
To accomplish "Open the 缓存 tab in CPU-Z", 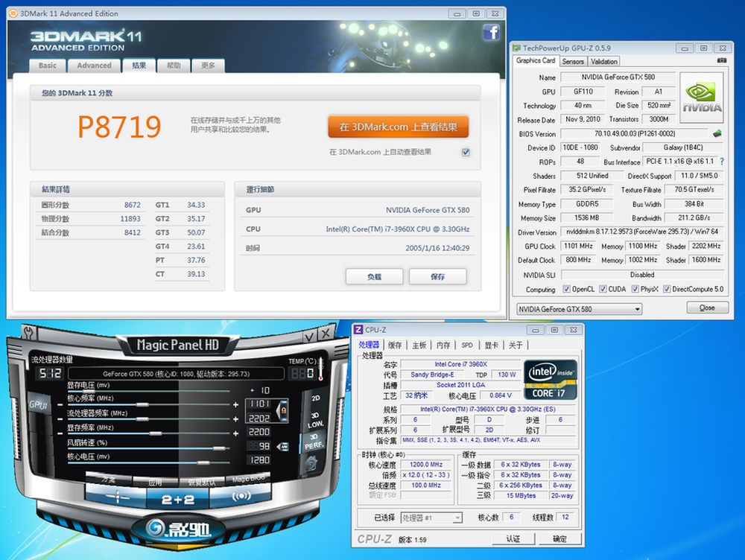I will click(395, 346).
